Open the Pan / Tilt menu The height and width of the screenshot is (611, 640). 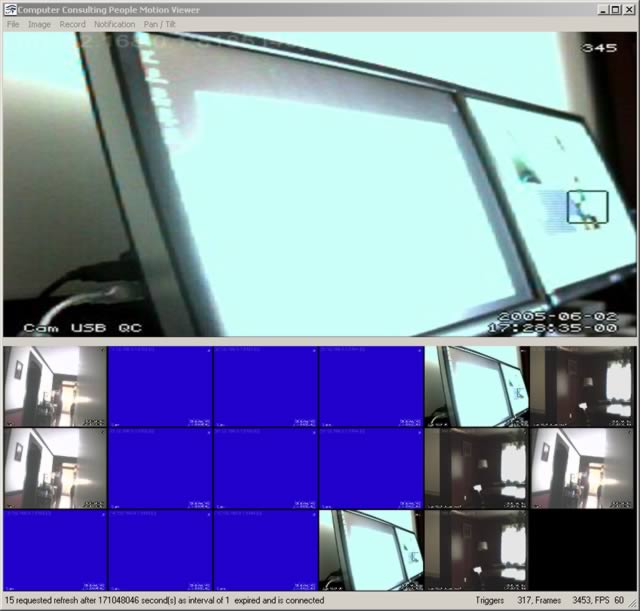coord(159,24)
